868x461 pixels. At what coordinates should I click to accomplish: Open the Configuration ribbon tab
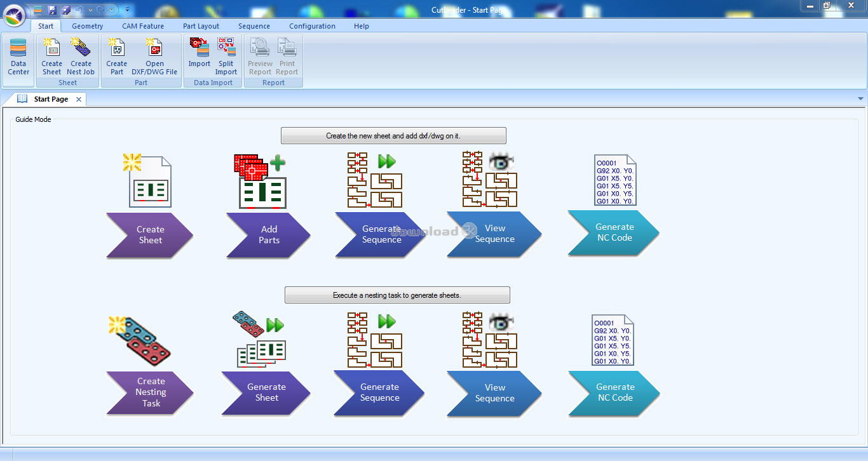point(312,26)
